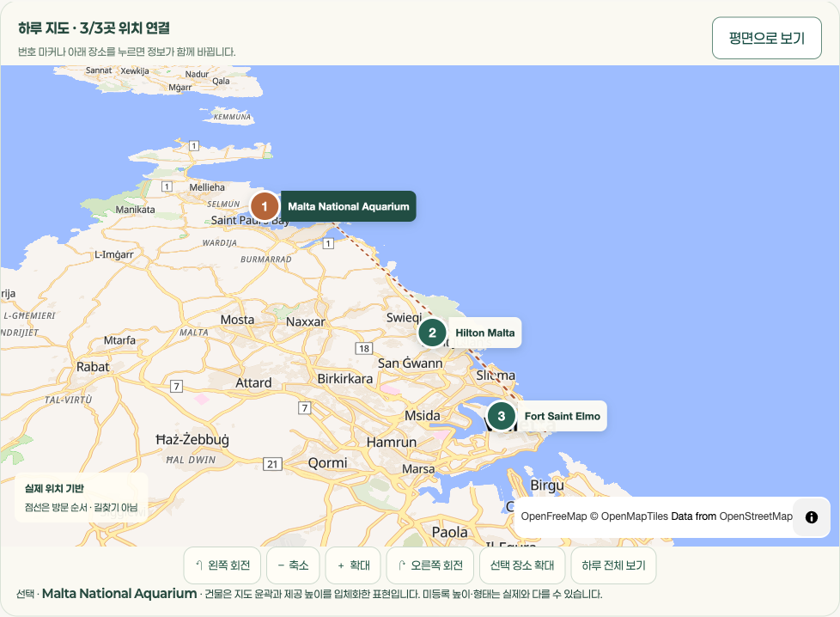
Task: Rotate map left with 왼쪽 회전
Action: (x=222, y=565)
